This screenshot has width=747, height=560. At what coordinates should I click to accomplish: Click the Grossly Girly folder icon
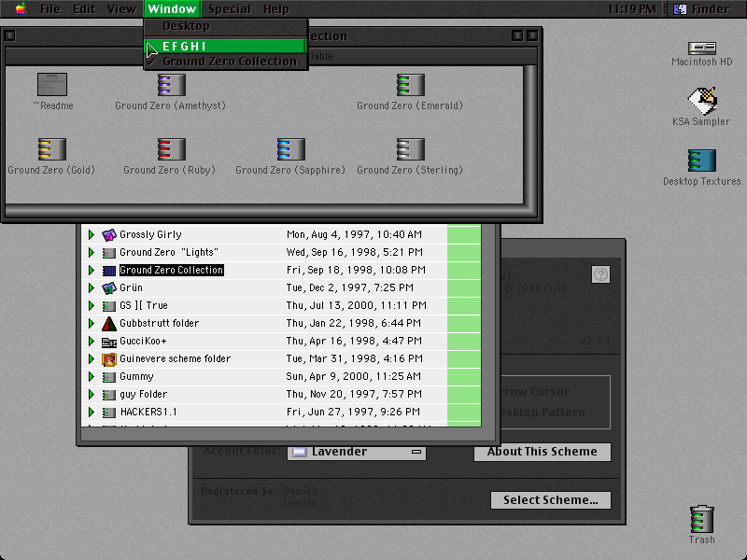pos(109,234)
